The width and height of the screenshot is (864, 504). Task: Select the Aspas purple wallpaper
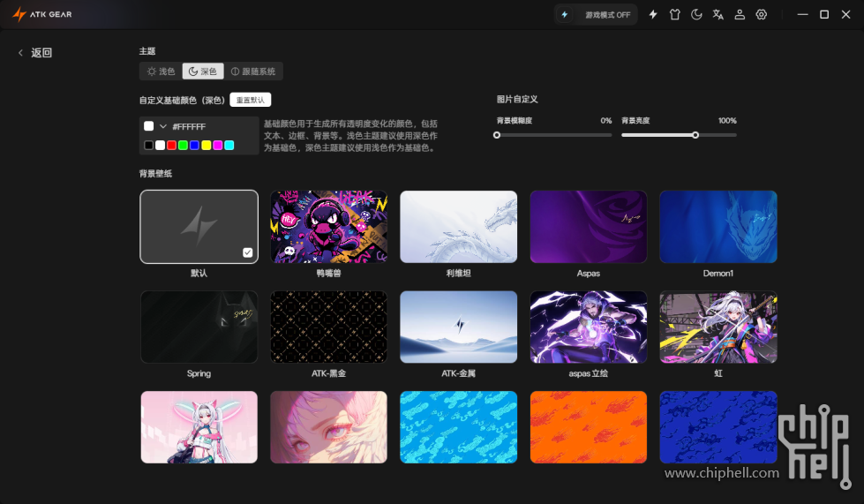589,227
